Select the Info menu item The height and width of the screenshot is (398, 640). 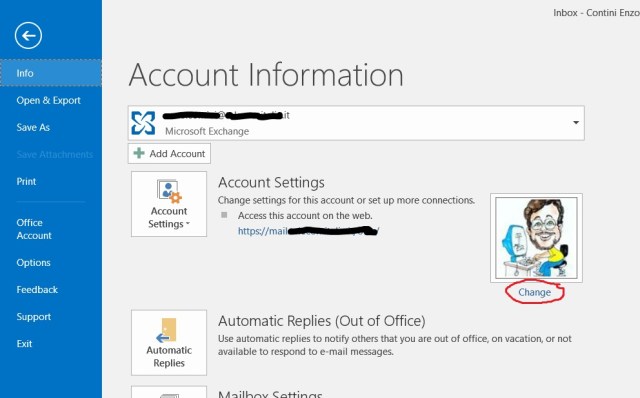click(51, 73)
